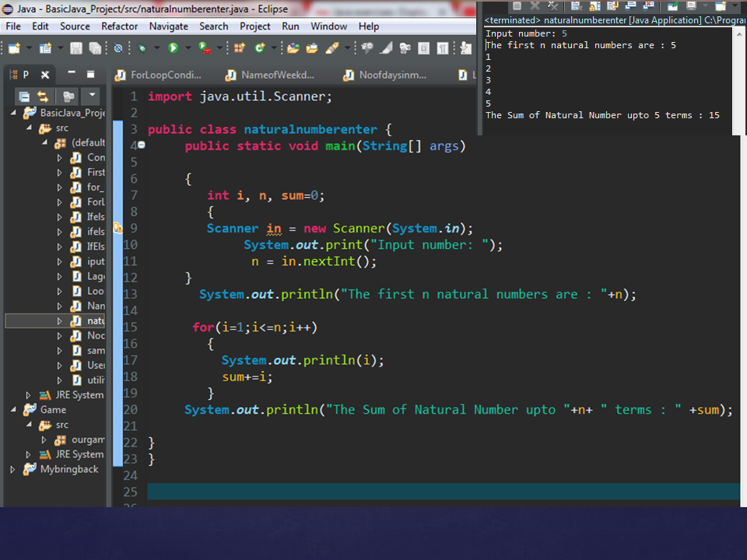The width and height of the screenshot is (747, 560).
Task: Save the current file
Action: point(75,48)
